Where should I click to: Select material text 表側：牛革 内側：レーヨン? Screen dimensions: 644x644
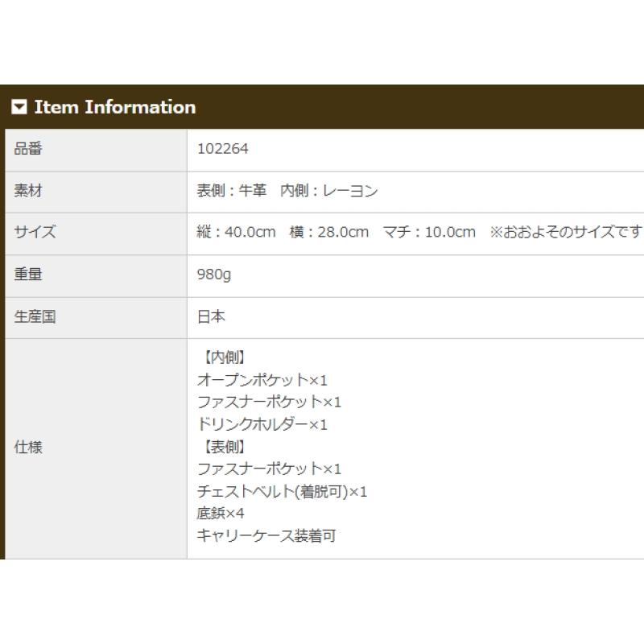tap(287, 191)
